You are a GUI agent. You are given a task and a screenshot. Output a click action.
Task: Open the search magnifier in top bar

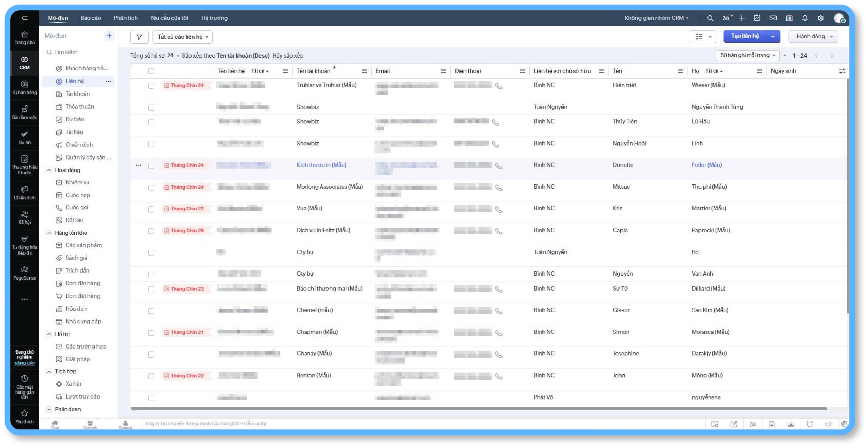(710, 18)
